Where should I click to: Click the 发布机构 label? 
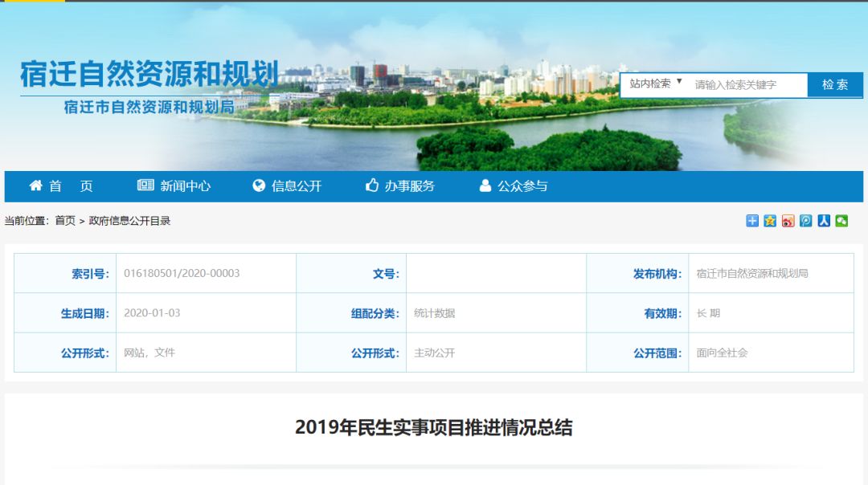pos(657,274)
